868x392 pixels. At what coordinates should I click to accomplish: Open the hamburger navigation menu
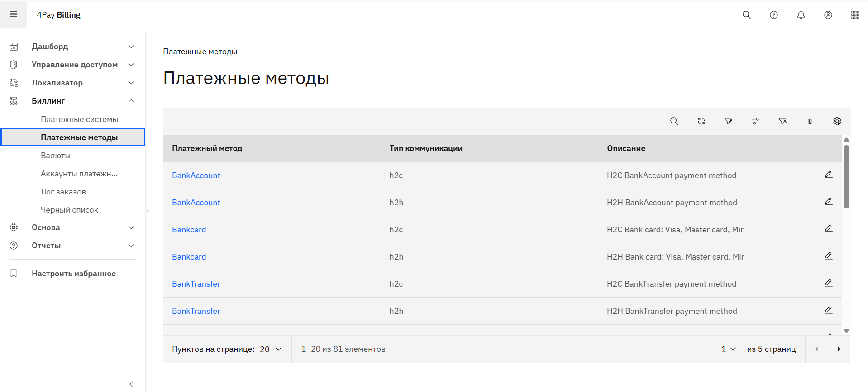coord(14,14)
